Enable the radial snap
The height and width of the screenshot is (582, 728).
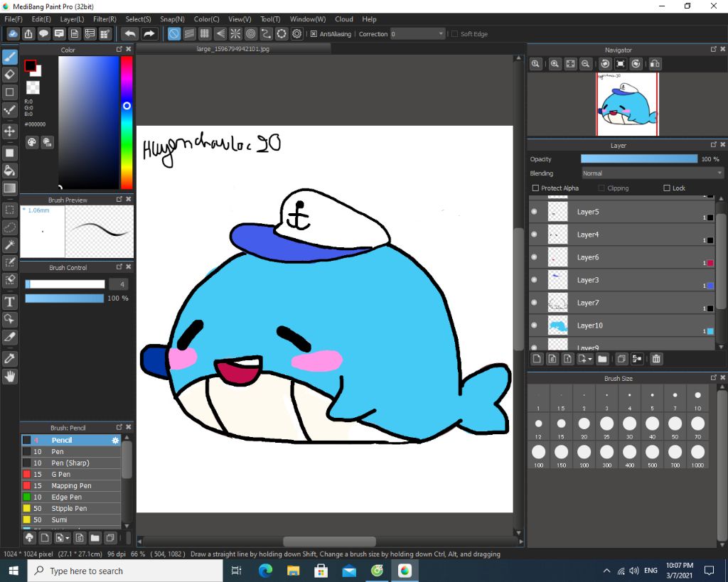click(235, 34)
